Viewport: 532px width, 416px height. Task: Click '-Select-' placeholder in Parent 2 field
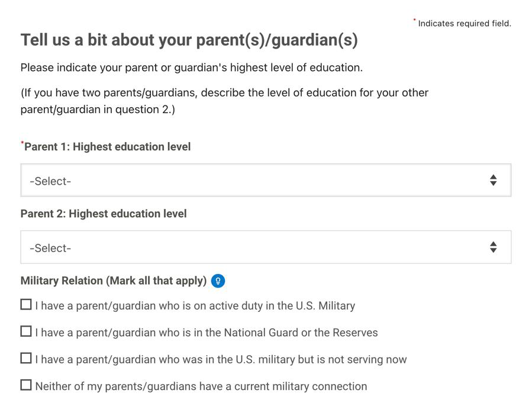[50, 248]
